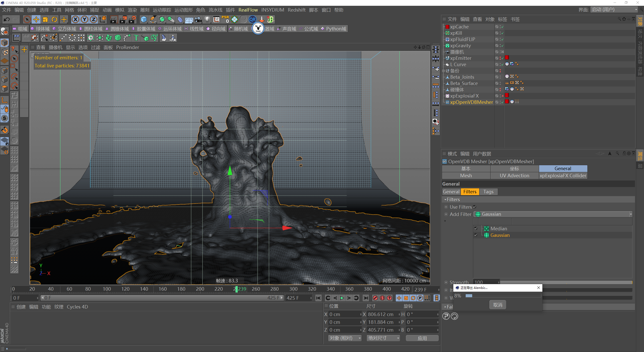Jump to end of animation
Image resolution: width=644 pixels, height=352 pixels.
pyautogui.click(x=366, y=298)
